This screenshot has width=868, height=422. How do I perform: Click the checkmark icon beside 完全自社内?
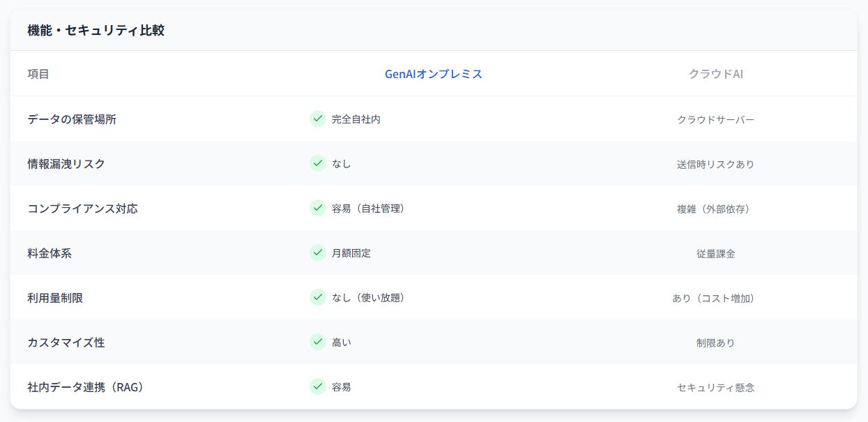(x=318, y=119)
